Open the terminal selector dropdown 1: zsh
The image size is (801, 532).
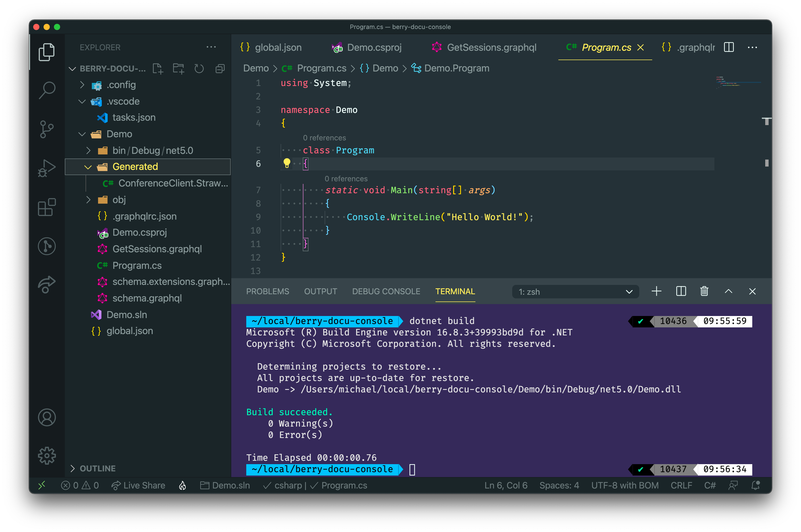pyautogui.click(x=575, y=292)
